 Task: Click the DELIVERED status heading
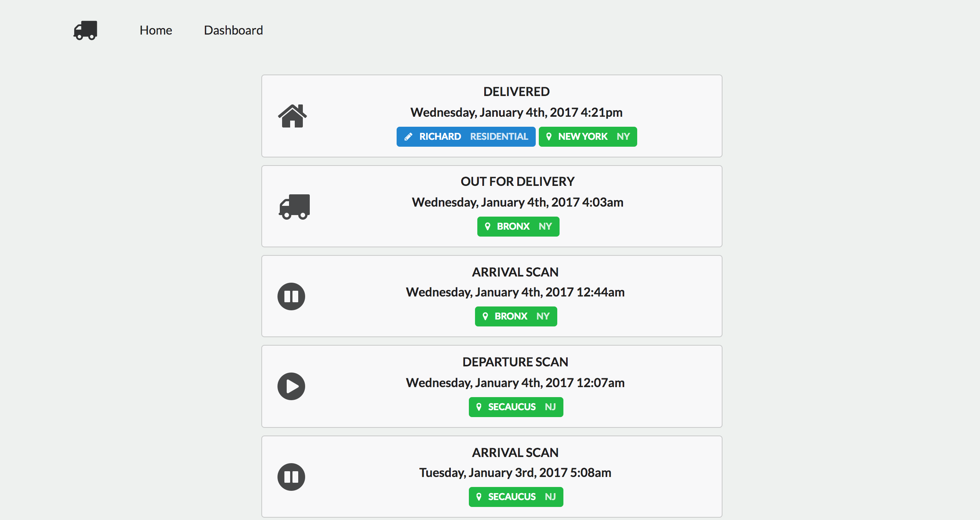coord(516,92)
